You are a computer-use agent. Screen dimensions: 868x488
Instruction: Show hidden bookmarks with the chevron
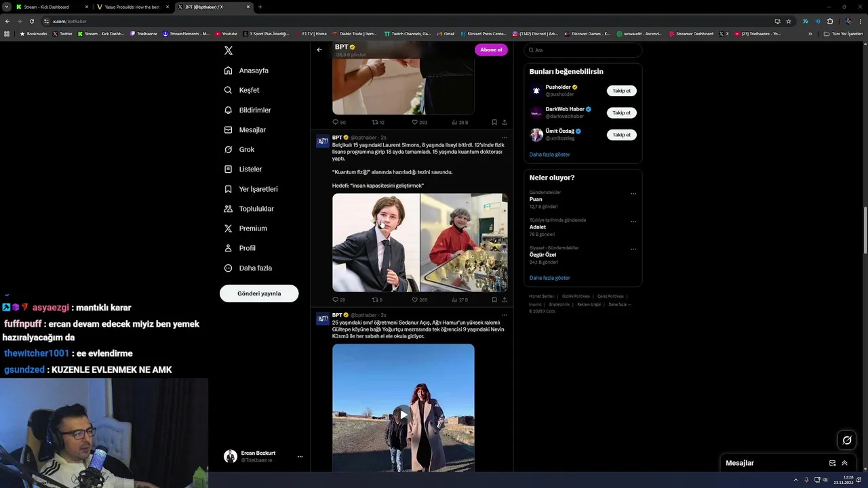pyautogui.click(x=810, y=33)
